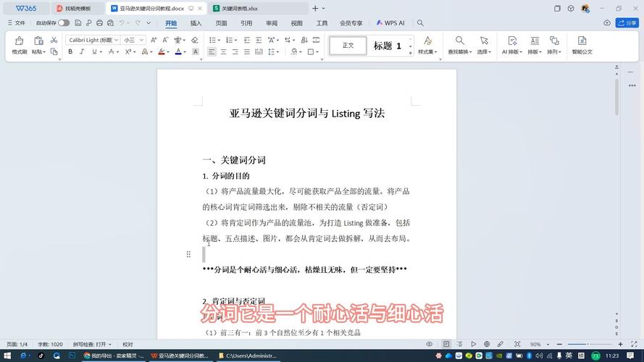Click the Justify alignment icon
This screenshot has width=644, height=362.
[x=247, y=51]
